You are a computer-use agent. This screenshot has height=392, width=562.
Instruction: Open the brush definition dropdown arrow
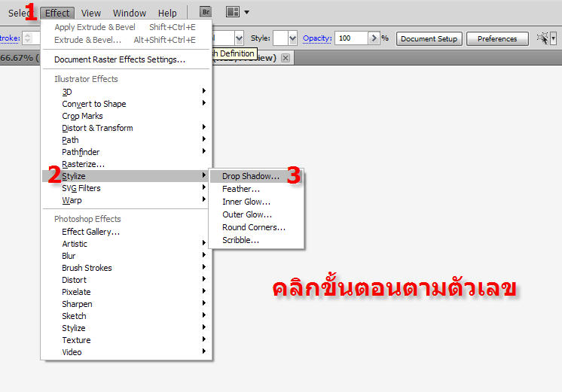tap(239, 38)
